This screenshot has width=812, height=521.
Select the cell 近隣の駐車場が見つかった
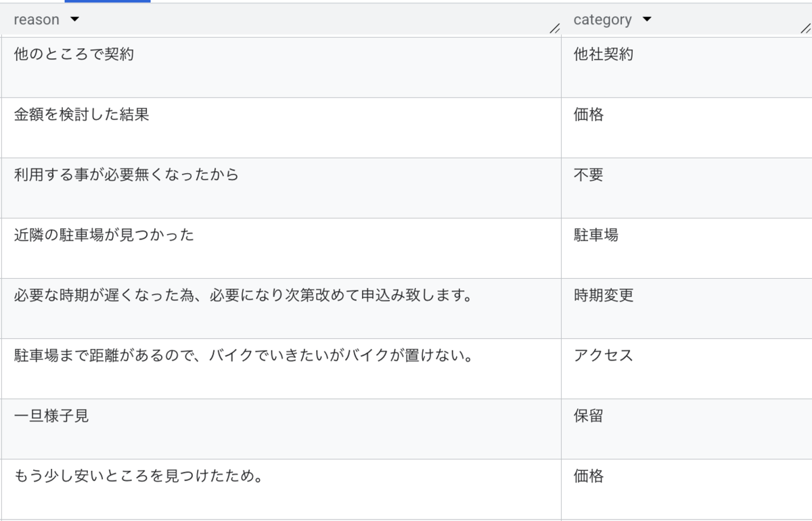pyautogui.click(x=281, y=248)
